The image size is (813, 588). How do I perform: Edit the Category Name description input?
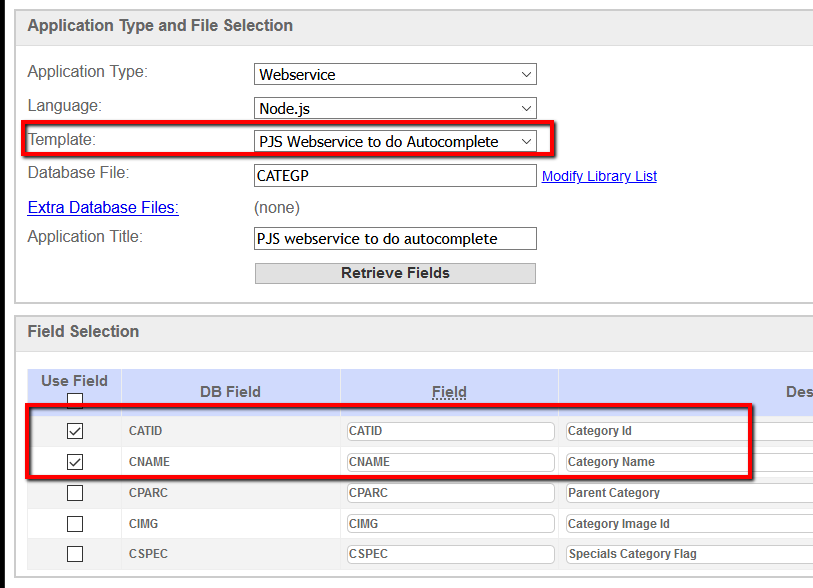click(x=690, y=462)
